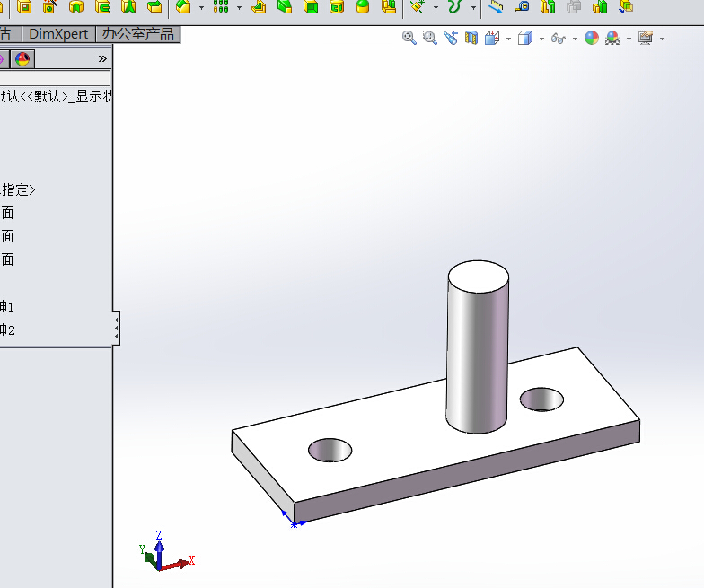The width and height of the screenshot is (704, 588).
Task: Click the Display Style cube icon
Action: click(524, 38)
